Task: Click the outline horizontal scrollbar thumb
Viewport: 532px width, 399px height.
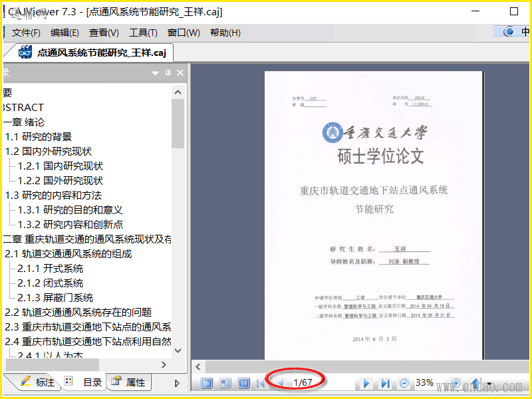Action: tap(53, 365)
